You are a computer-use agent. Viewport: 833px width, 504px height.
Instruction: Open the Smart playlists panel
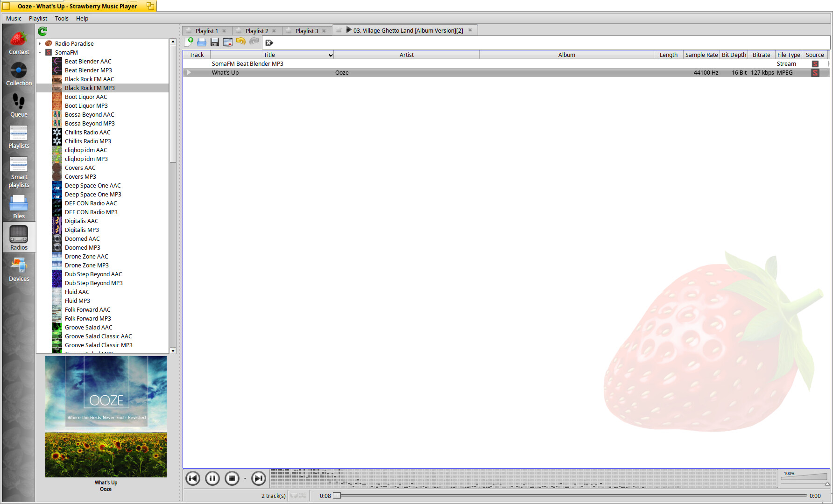(x=19, y=172)
